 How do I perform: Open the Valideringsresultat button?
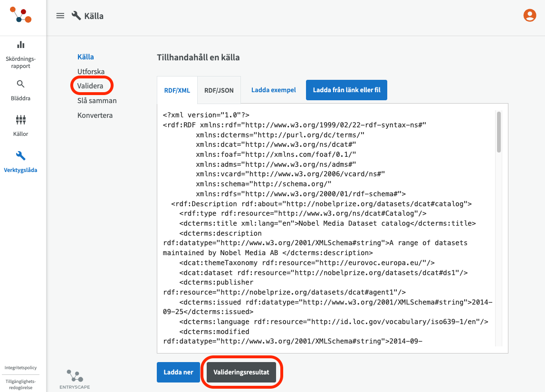[241, 372]
